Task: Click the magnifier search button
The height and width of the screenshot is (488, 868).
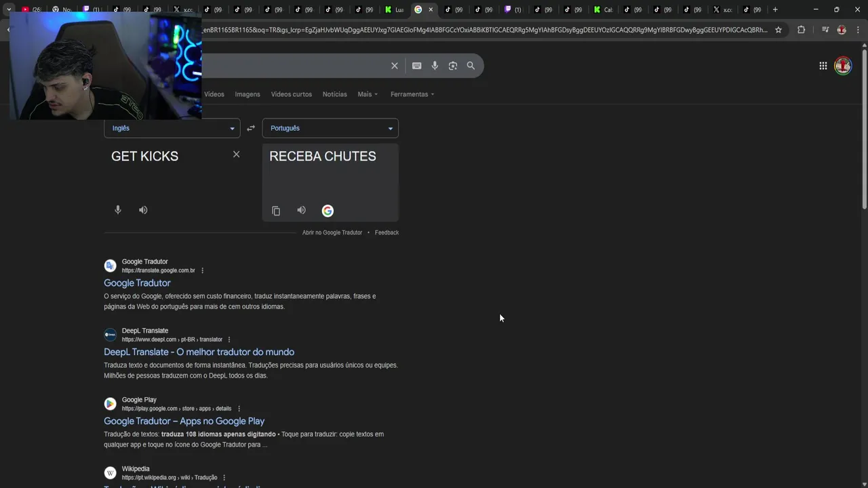Action: (471, 66)
